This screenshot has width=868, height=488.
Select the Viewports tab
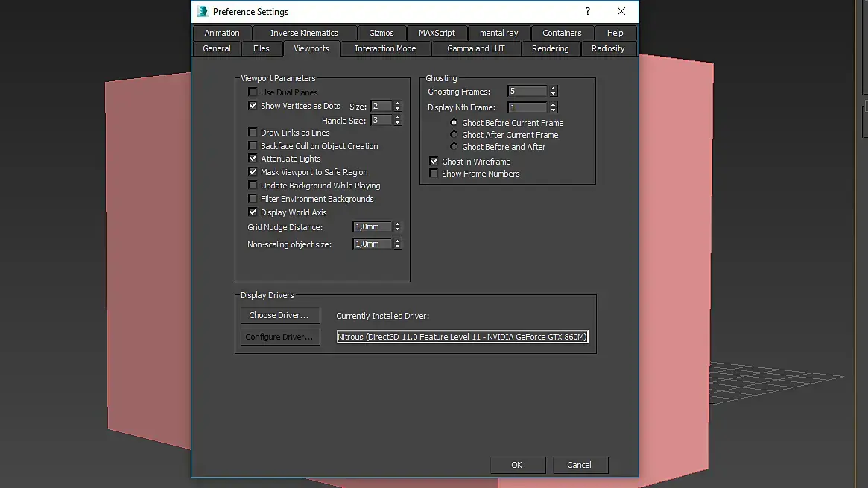pos(311,48)
